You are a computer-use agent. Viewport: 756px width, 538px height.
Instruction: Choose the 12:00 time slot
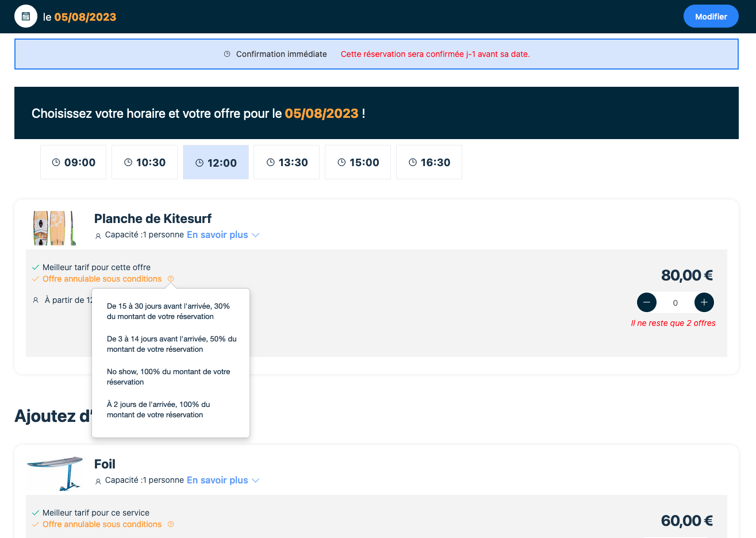click(216, 163)
